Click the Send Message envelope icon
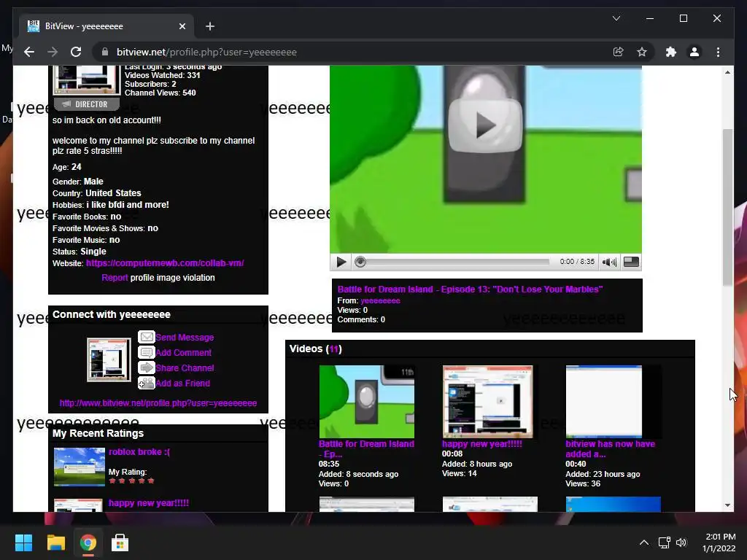747x560 pixels. [146, 337]
